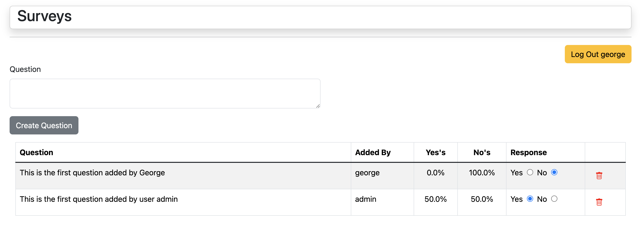
Task: Delete the question added by George
Action: [x=599, y=175]
